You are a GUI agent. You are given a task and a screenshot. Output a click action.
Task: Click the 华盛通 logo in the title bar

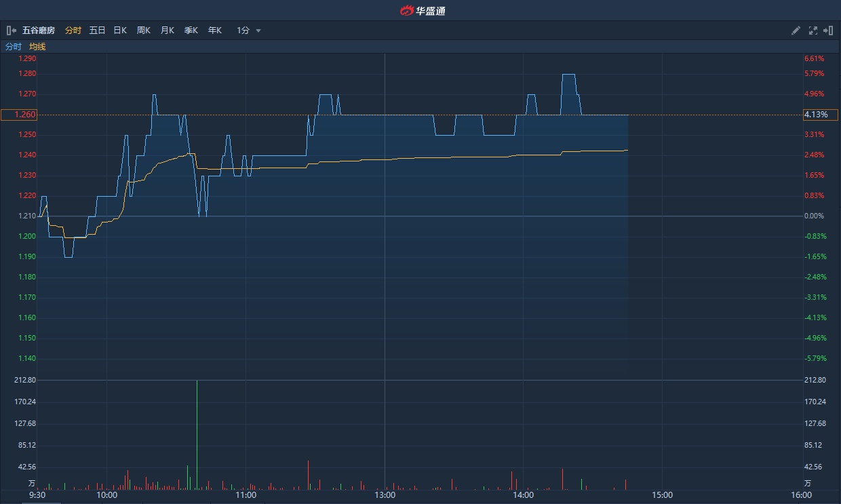(423, 10)
